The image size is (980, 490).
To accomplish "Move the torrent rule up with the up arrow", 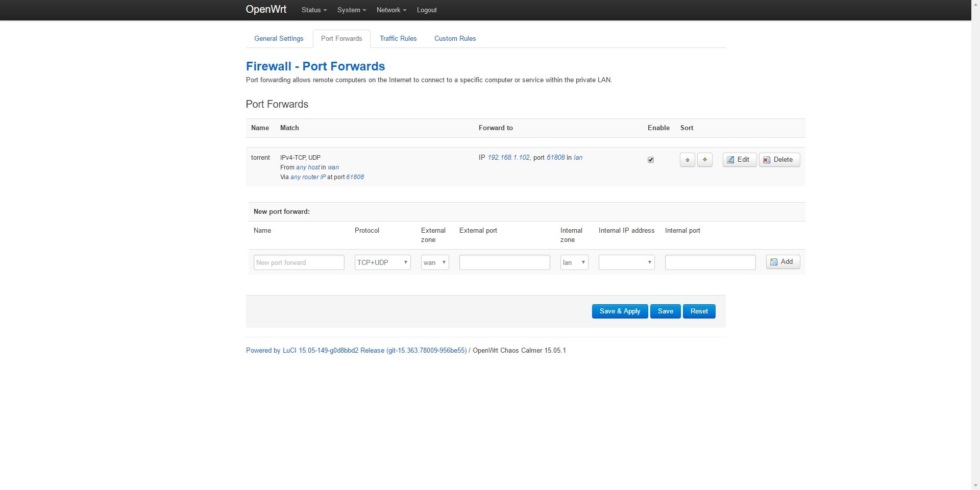I will (x=687, y=160).
